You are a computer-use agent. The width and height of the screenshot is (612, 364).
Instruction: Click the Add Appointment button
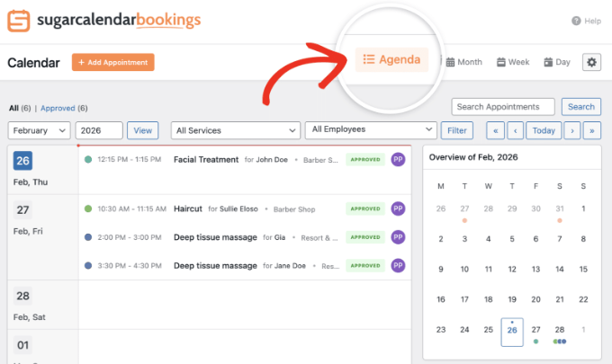point(113,62)
